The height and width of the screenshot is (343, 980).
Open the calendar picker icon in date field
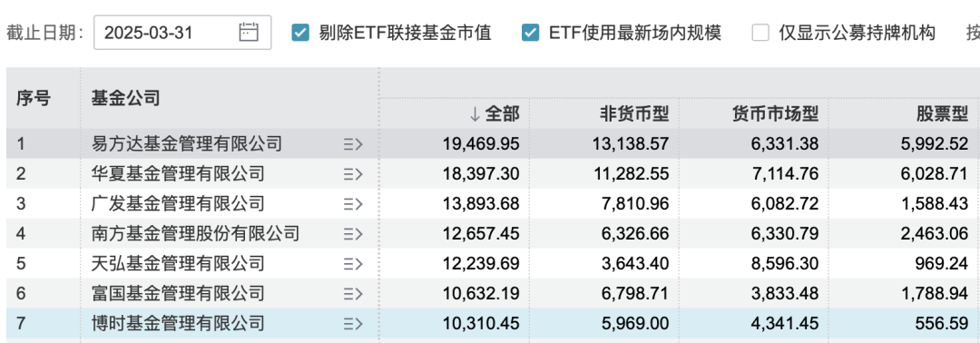(x=249, y=32)
